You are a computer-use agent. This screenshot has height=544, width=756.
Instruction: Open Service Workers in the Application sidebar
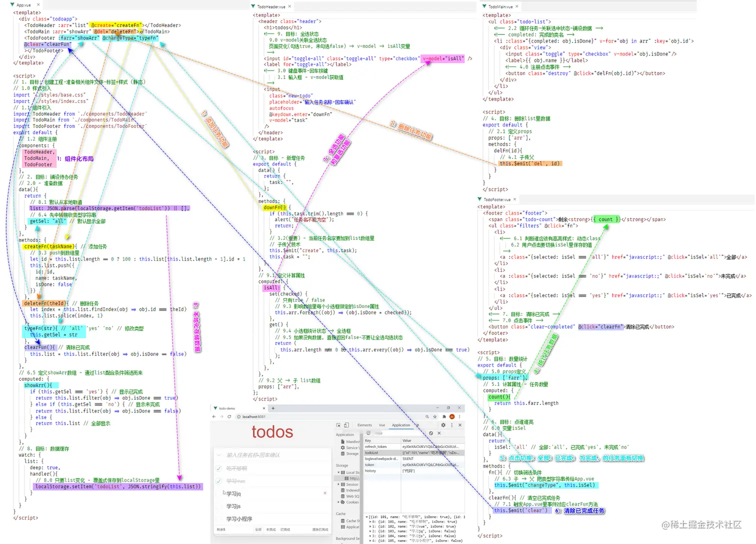(x=350, y=447)
